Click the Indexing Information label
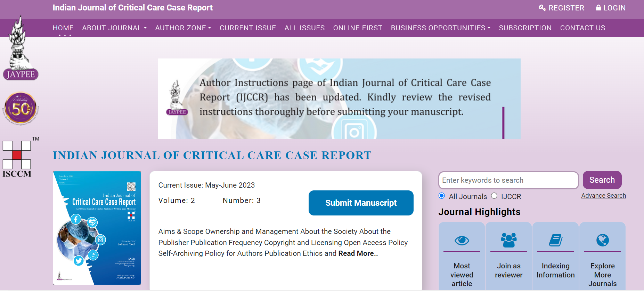644x291 pixels. click(556, 270)
